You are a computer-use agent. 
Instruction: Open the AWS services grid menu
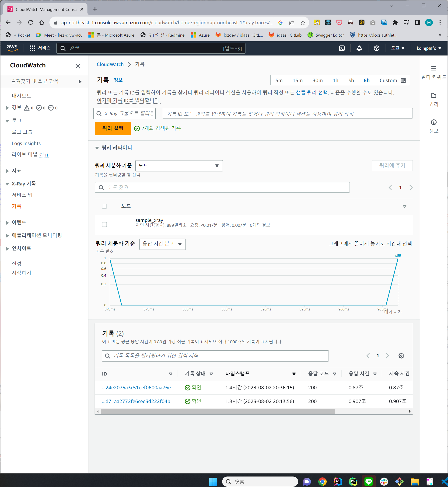pos(32,48)
